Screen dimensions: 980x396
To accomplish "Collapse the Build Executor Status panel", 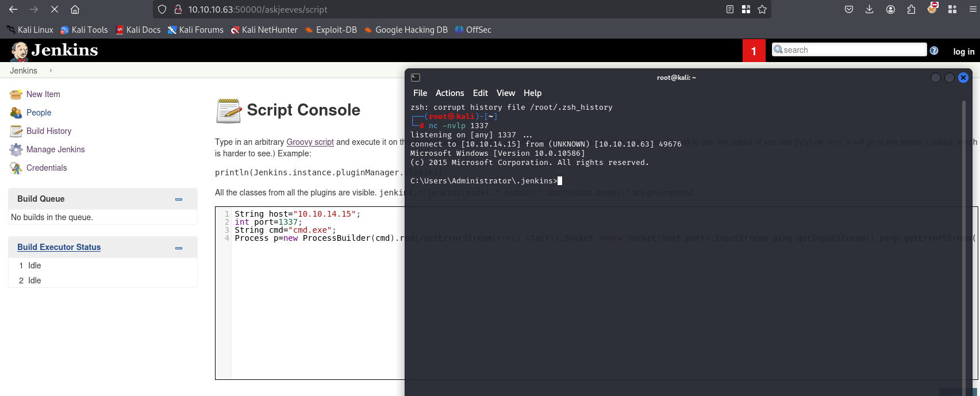I will point(179,248).
